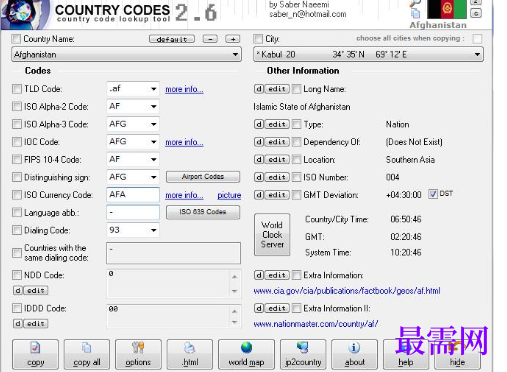Enable choose all cities when copying checkbox

click(477, 39)
